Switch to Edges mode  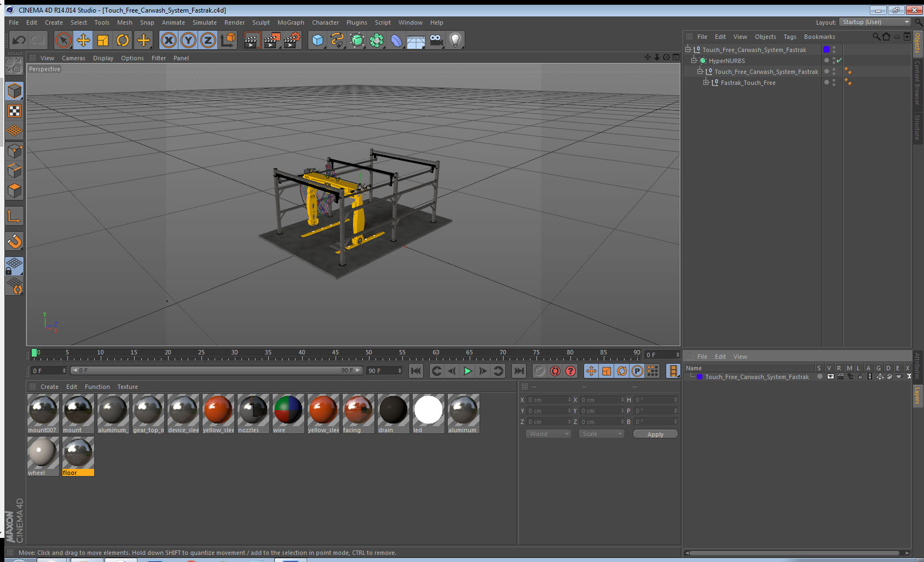click(14, 170)
